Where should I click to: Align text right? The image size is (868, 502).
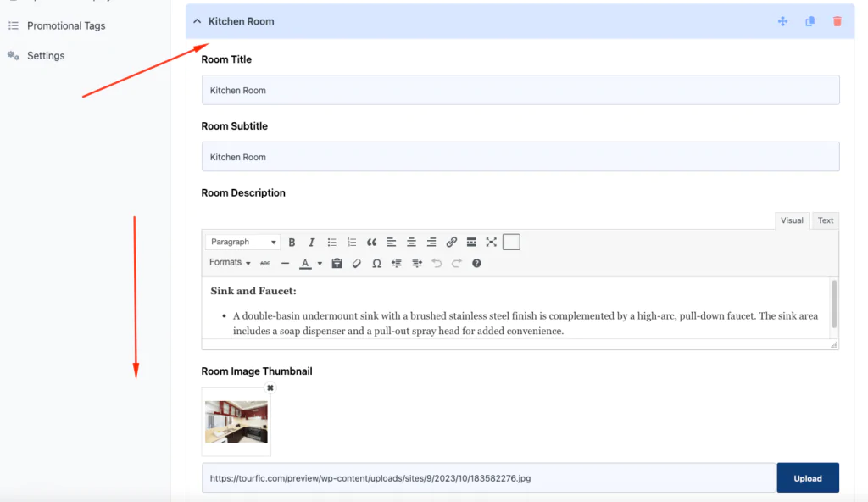431,243
